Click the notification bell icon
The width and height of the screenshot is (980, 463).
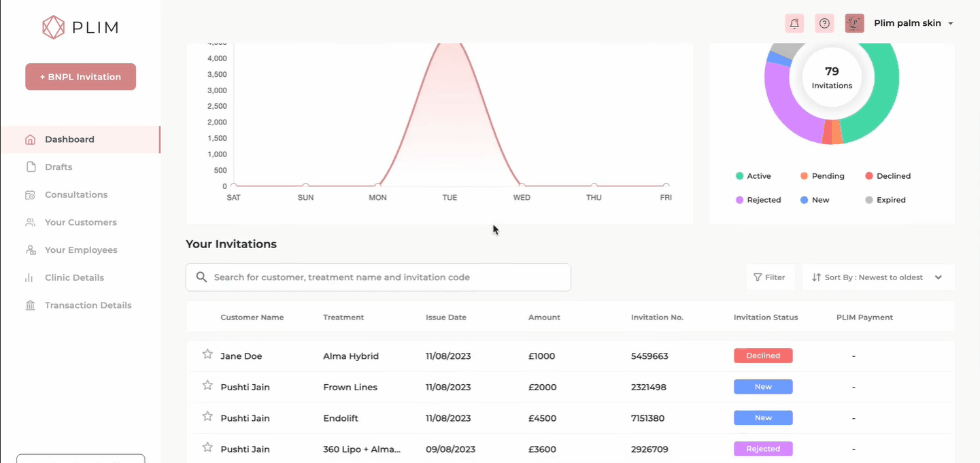794,23
